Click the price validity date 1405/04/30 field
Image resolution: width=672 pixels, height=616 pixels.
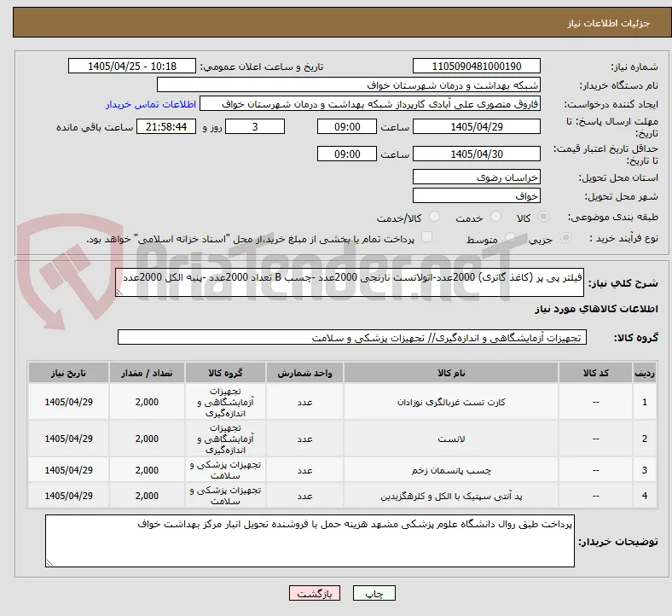(477, 154)
